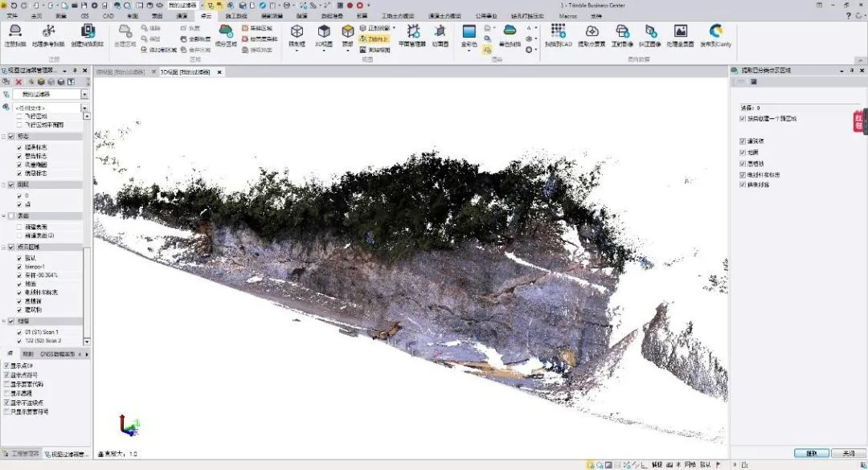Collapse the point cloud regions group
Viewport: 868px width, 470px height.
point(4,247)
